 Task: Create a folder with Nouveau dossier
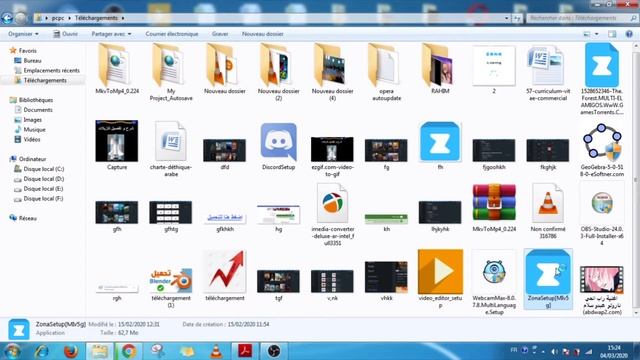[x=262, y=34]
